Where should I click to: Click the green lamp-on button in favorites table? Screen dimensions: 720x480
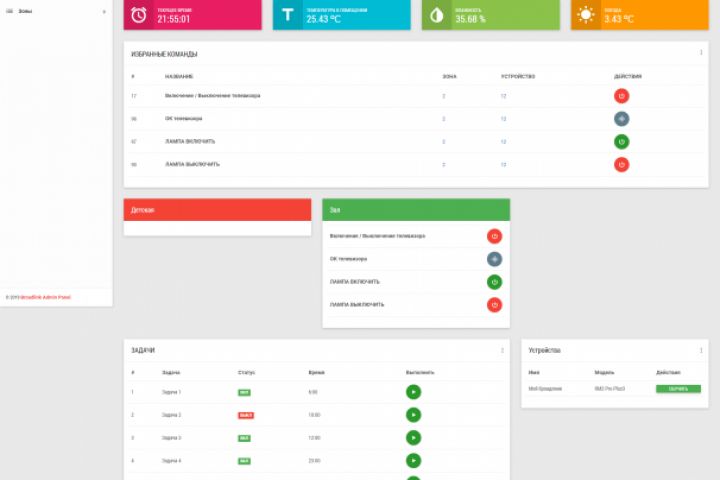pyautogui.click(x=621, y=142)
